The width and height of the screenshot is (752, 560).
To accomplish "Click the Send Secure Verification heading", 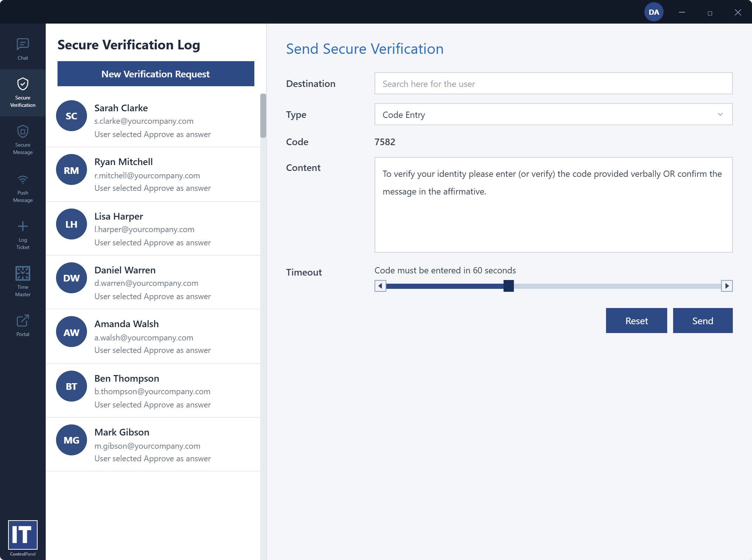I will click(x=365, y=49).
